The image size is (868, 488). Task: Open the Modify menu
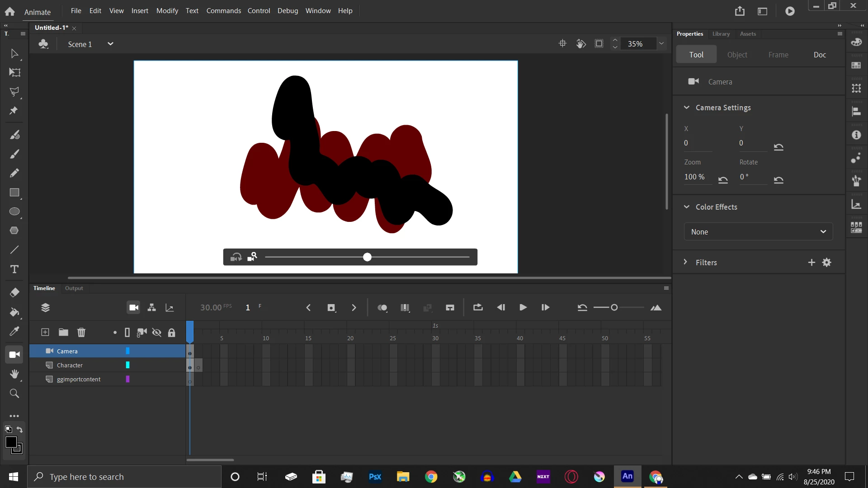pos(167,10)
